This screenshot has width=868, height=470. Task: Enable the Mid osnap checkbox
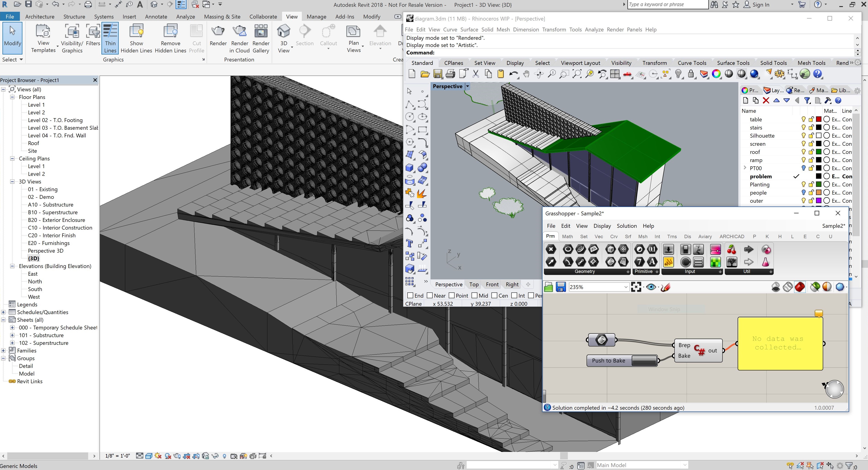pos(474,296)
